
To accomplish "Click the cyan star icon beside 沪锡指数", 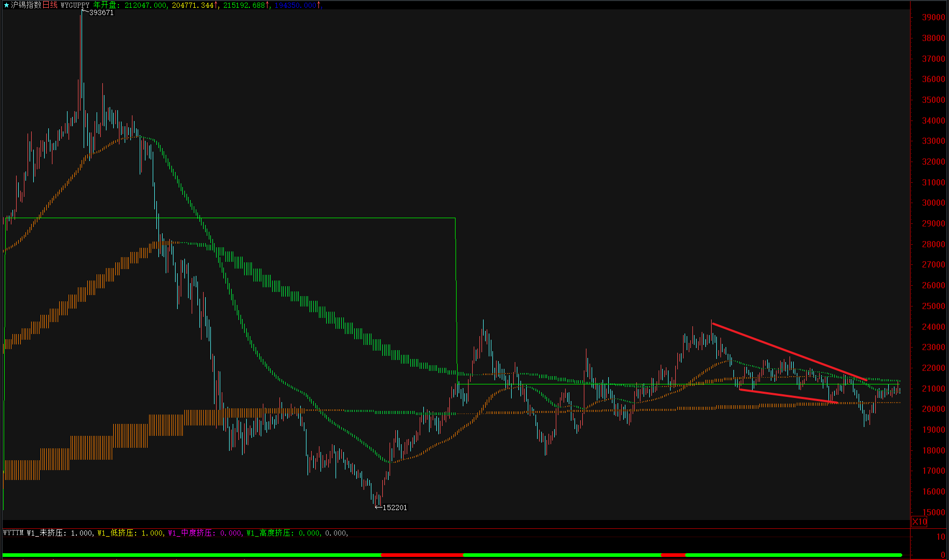I will 6,5.
